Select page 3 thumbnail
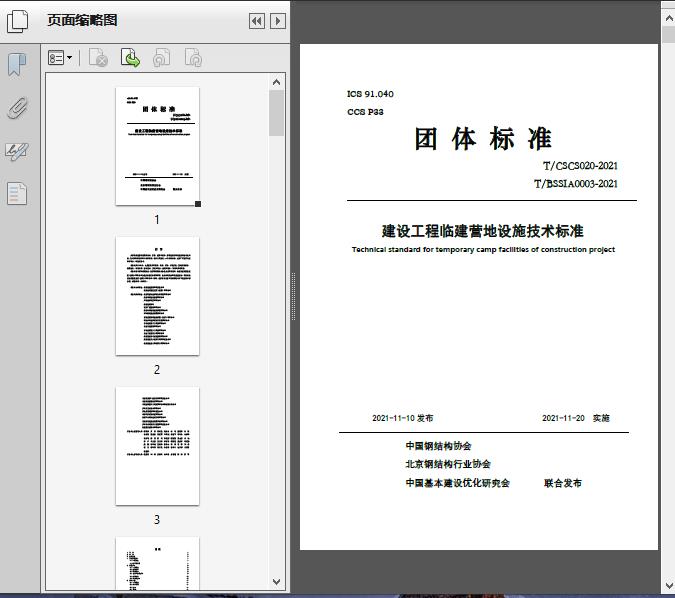Image resolution: width=675 pixels, height=598 pixels. 157,446
